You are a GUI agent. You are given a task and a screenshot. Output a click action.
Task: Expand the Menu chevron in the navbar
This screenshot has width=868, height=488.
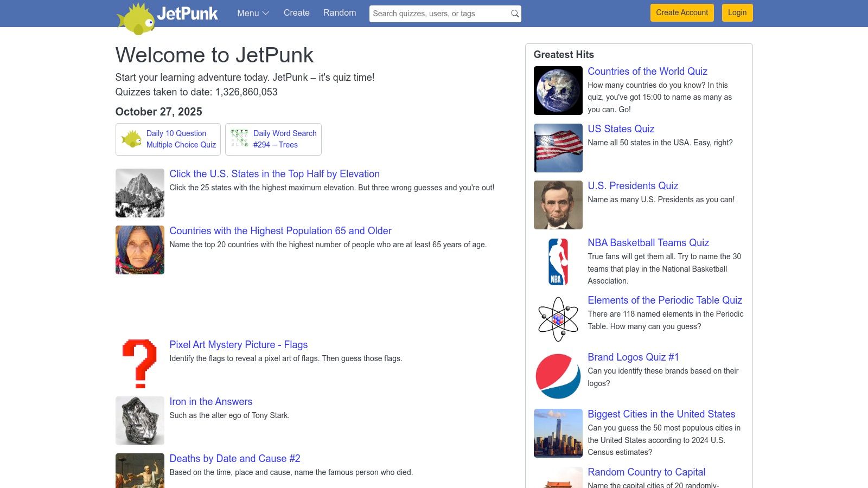(x=265, y=14)
